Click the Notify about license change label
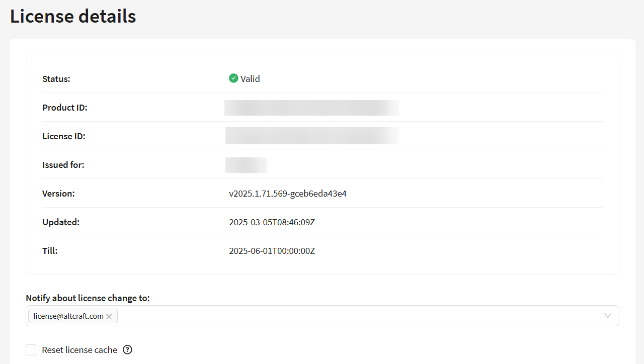The image size is (644, 364). (88, 298)
